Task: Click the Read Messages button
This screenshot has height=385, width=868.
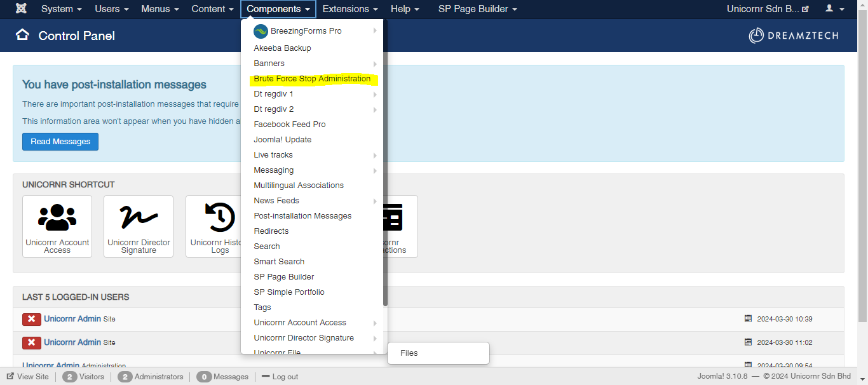Action: 60,142
